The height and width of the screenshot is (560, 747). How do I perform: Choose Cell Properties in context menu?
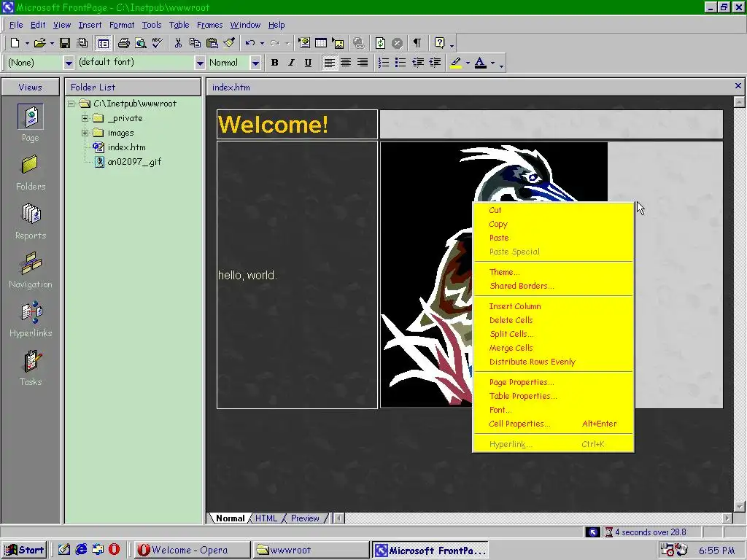click(x=553, y=424)
